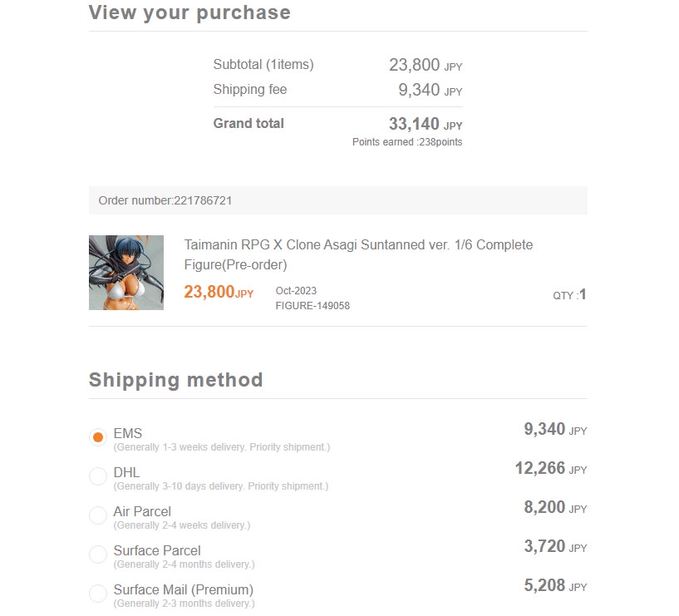
Task: Click the Shipping method section heading
Action: point(175,380)
